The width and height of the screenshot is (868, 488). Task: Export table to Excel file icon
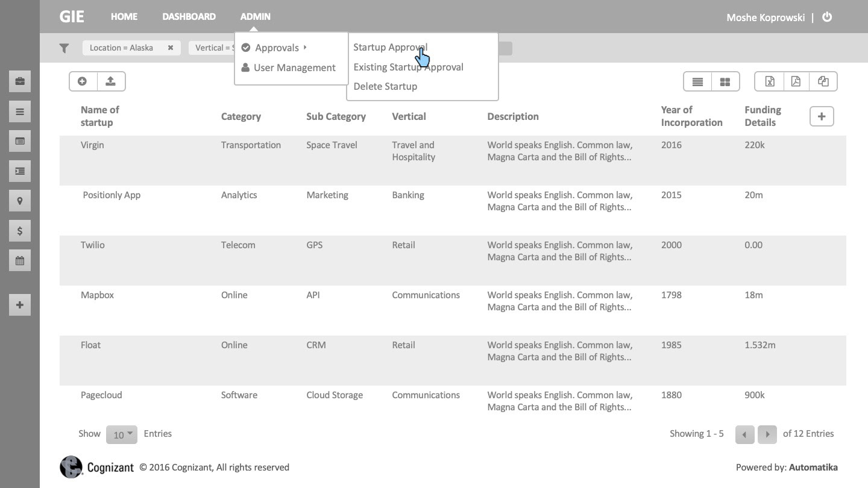click(770, 81)
